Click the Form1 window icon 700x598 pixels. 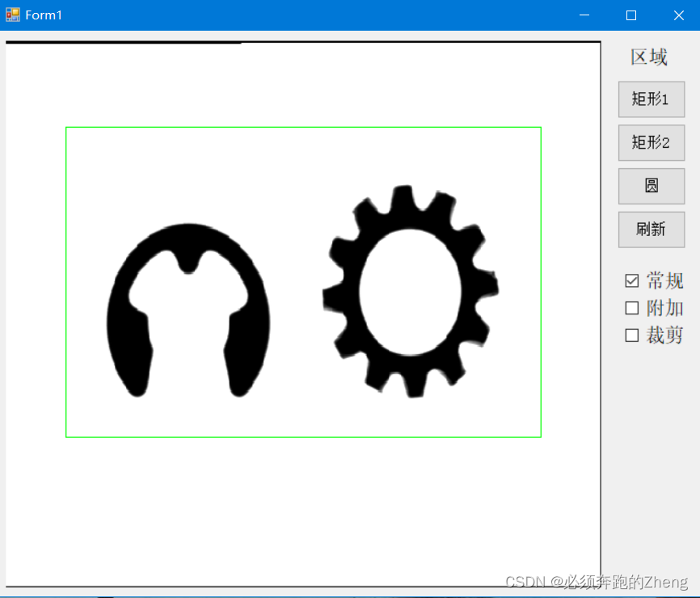tap(12, 15)
